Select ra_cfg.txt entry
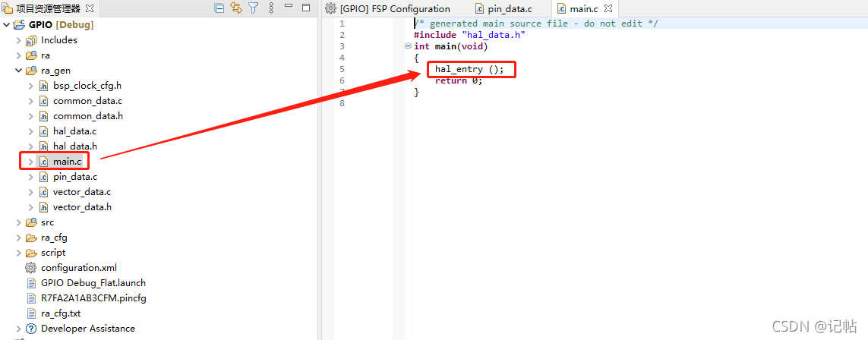 (x=60, y=313)
